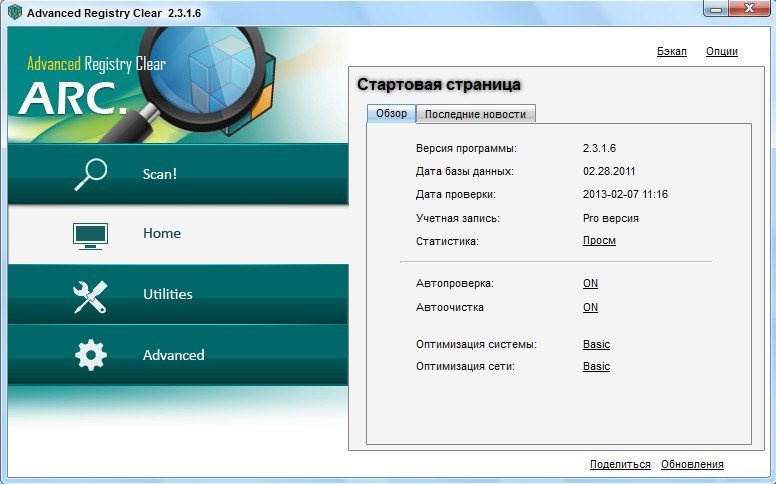Change Оптимизация системы Basic setting
The width and height of the screenshot is (776, 484).
point(596,344)
